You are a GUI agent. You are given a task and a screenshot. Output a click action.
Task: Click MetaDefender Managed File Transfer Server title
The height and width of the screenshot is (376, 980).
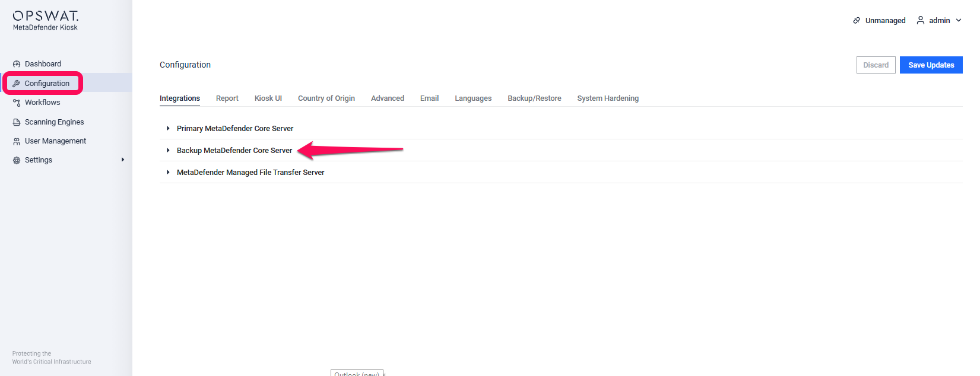250,173
